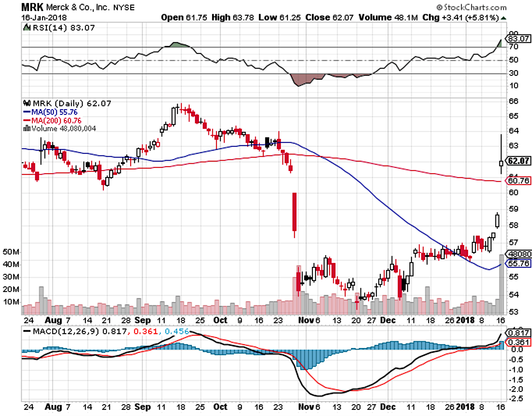
Task: Click the Oct label under the price panel
Action: point(220,320)
